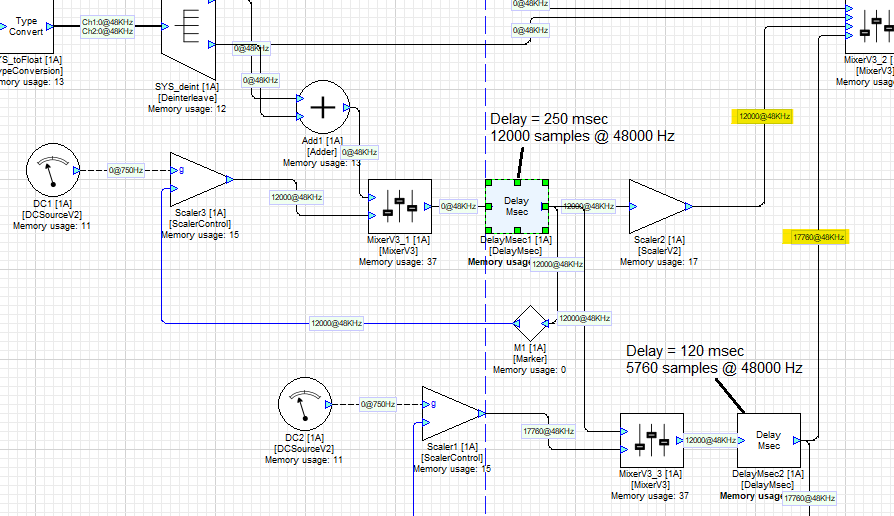Select the MixerV3_3 mixer block
This screenshot has height=516, width=894.
[x=651, y=438]
